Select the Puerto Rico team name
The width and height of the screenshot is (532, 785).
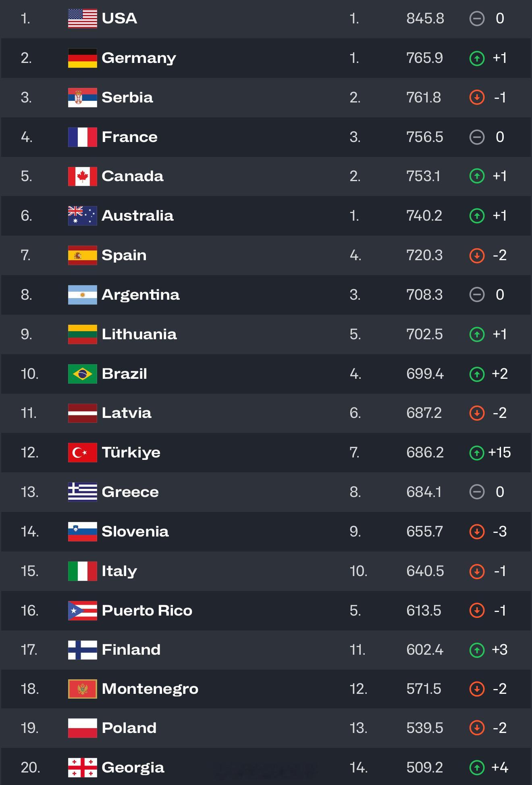(x=147, y=610)
